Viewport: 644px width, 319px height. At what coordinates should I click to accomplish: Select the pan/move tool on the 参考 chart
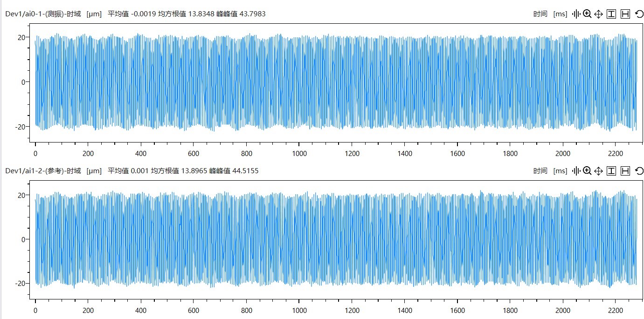(x=599, y=171)
